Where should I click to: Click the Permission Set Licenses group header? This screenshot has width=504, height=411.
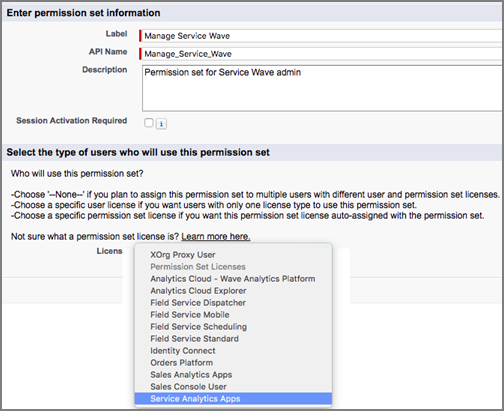coord(198,267)
